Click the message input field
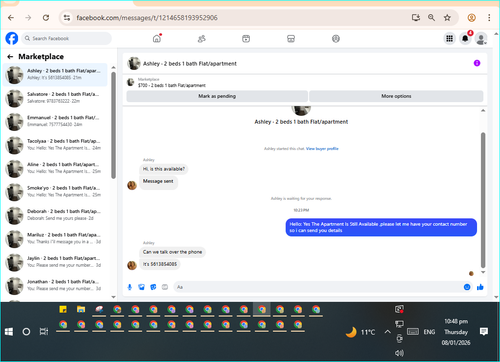 pos(317,287)
